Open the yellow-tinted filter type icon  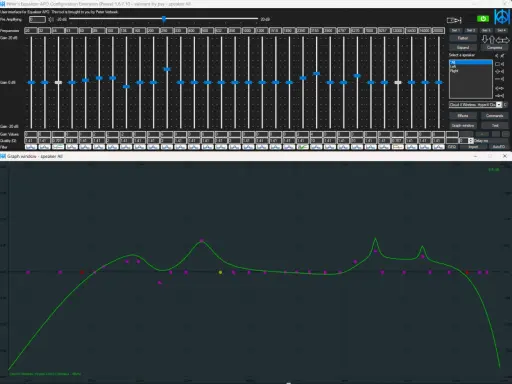pyautogui.click(x=398, y=147)
